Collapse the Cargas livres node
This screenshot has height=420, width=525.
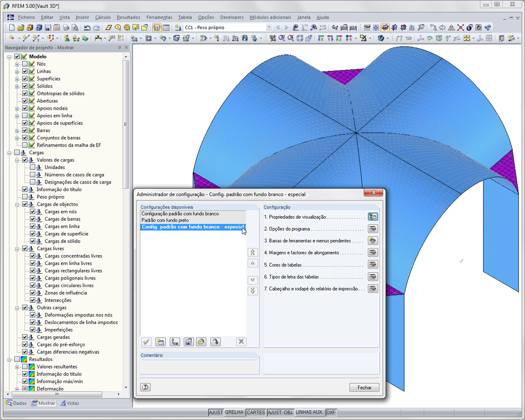17,249
